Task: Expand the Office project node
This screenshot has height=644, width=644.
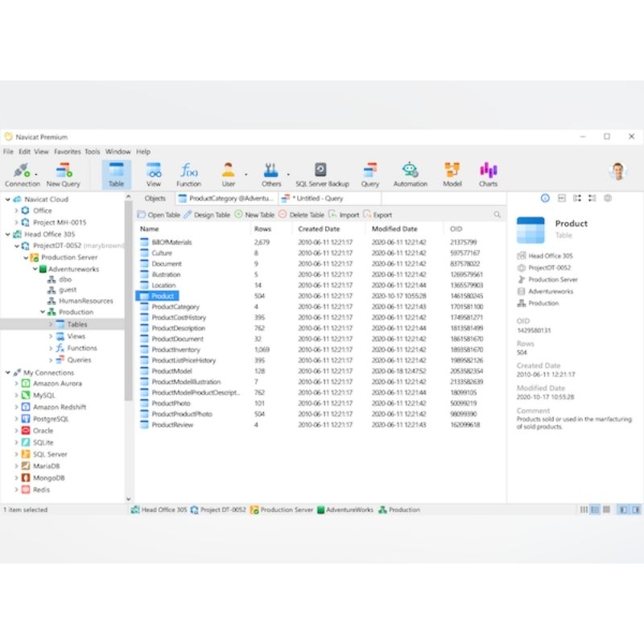Action: [x=16, y=211]
